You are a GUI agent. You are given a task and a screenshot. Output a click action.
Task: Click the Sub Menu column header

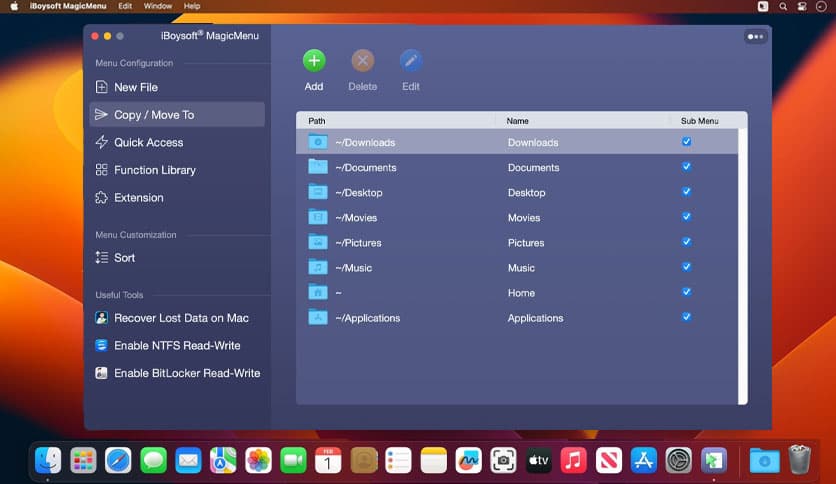click(x=700, y=121)
